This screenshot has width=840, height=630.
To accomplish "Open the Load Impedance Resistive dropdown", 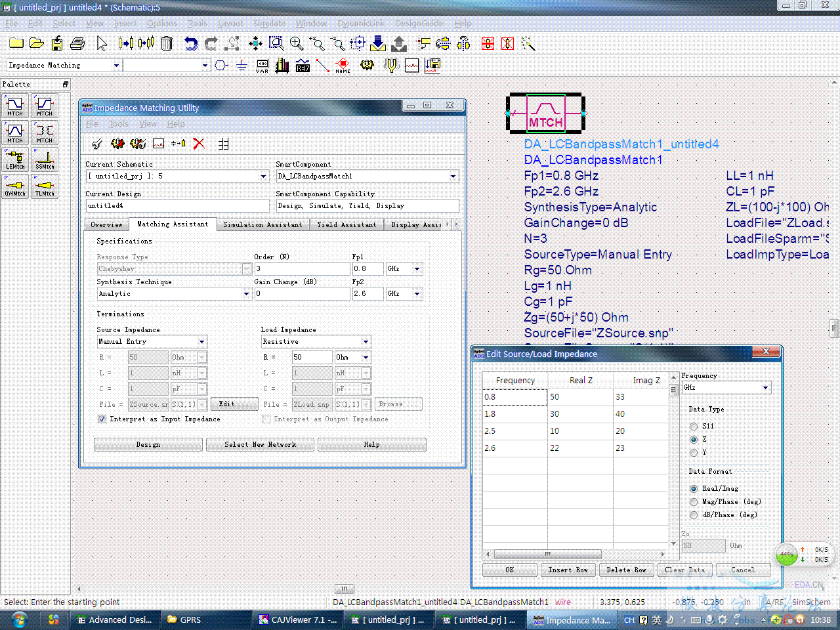I will point(366,342).
